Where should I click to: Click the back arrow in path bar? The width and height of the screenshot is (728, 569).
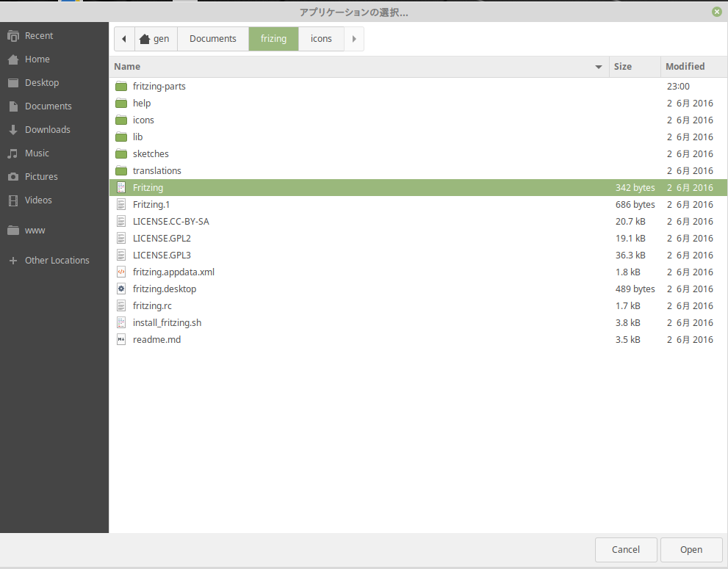coord(124,39)
